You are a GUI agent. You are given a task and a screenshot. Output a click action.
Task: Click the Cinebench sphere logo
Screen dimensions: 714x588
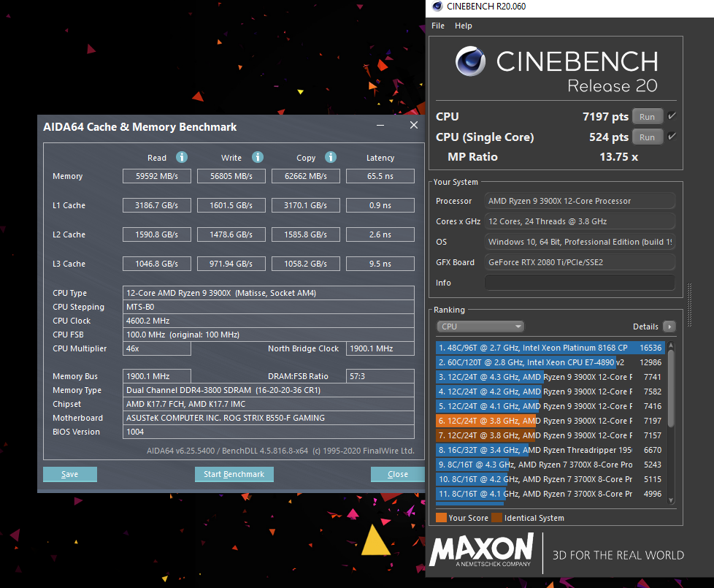pyautogui.click(x=470, y=61)
